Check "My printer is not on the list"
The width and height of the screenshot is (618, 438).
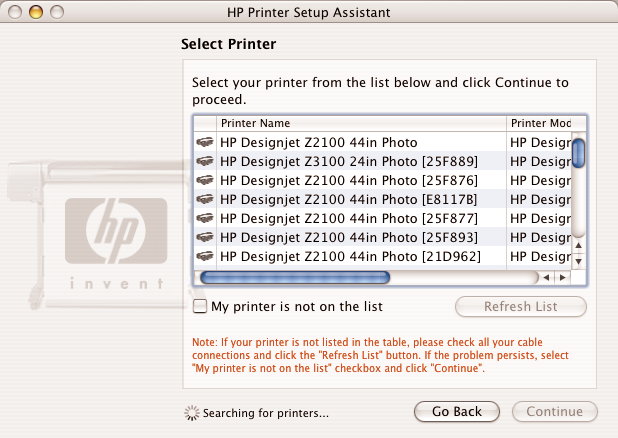pyautogui.click(x=200, y=306)
